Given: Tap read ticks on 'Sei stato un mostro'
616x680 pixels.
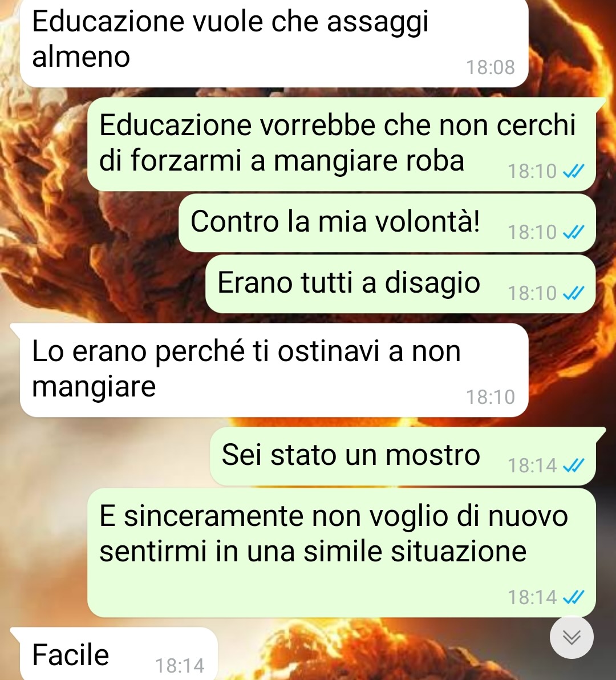Looking at the screenshot, I should coord(574,466).
